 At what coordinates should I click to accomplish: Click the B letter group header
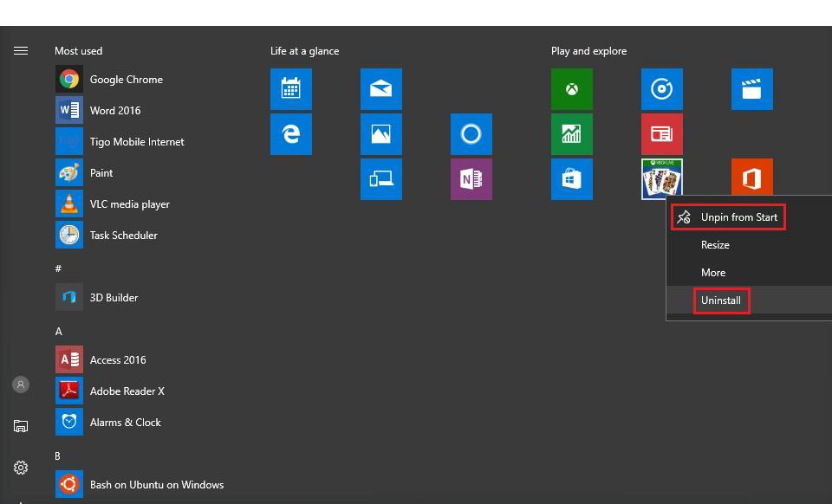[58, 456]
